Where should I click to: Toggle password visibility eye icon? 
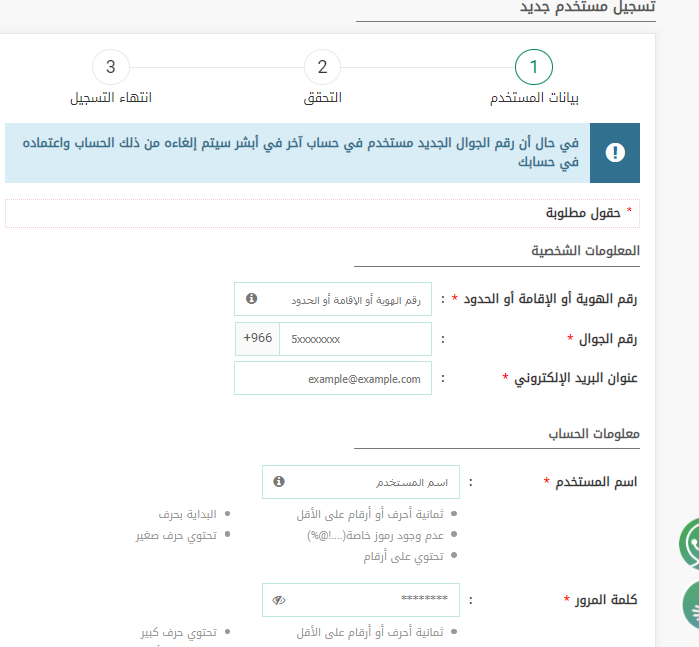click(279, 600)
